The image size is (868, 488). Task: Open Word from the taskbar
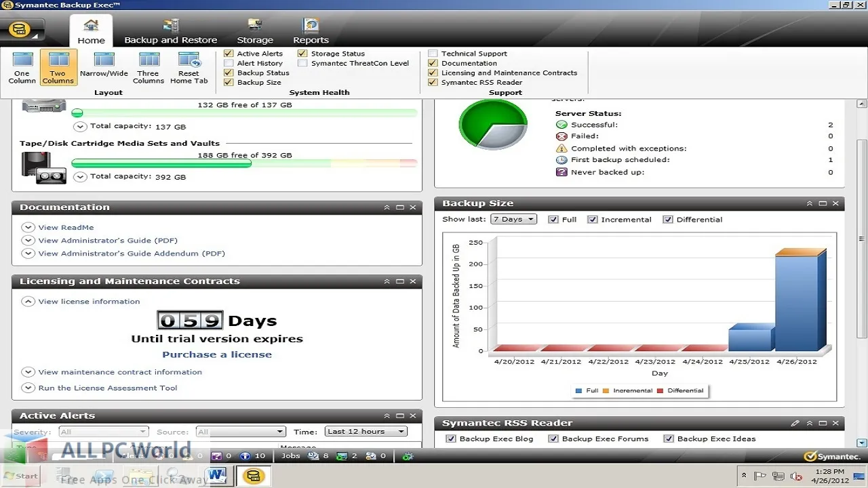click(216, 476)
